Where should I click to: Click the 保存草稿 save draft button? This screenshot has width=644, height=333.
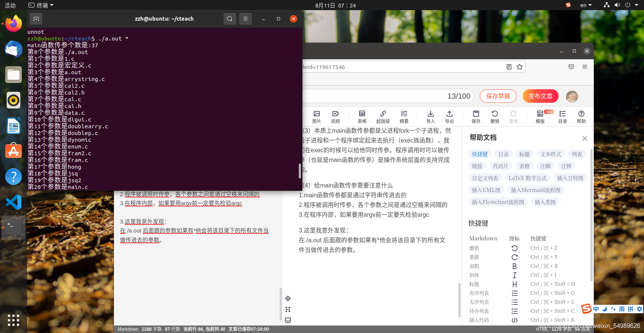[x=498, y=96]
